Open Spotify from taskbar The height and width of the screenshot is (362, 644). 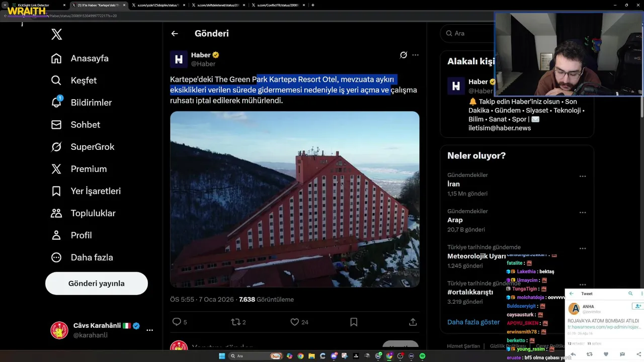click(422, 356)
